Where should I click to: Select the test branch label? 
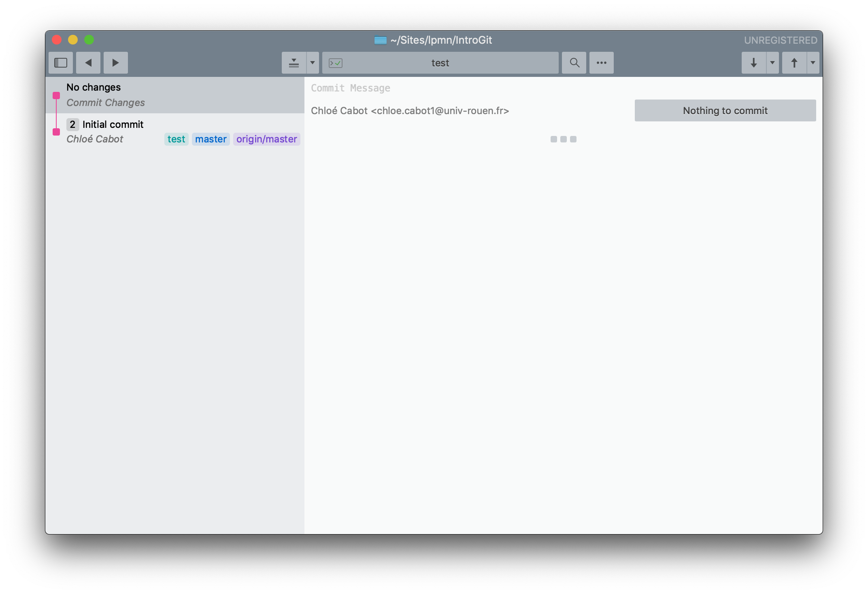pos(175,138)
